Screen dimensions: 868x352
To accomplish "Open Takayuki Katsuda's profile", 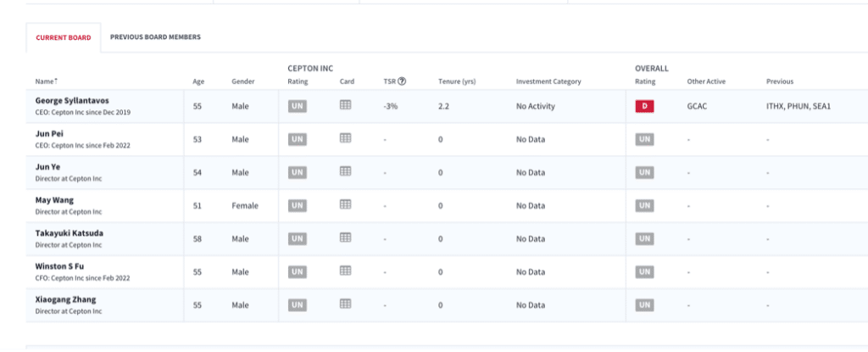I will (70, 233).
